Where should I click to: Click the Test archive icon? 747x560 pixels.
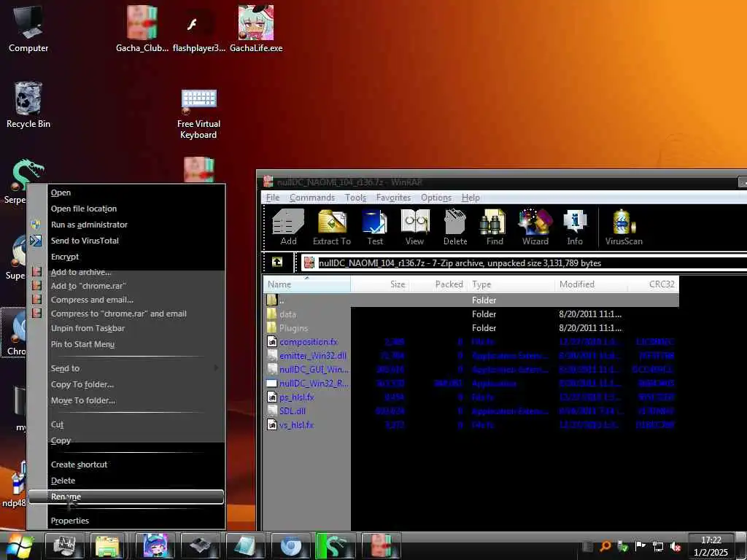(x=375, y=227)
